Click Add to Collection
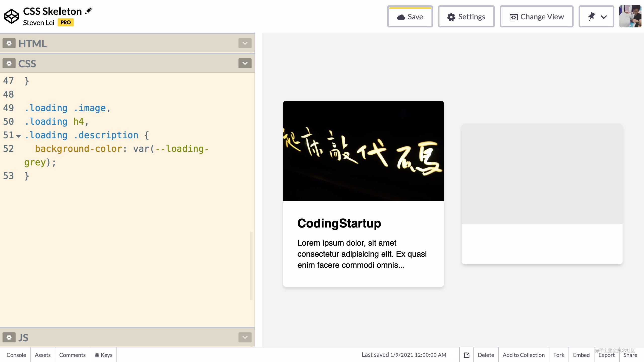This screenshot has width=644, height=362. (524, 355)
